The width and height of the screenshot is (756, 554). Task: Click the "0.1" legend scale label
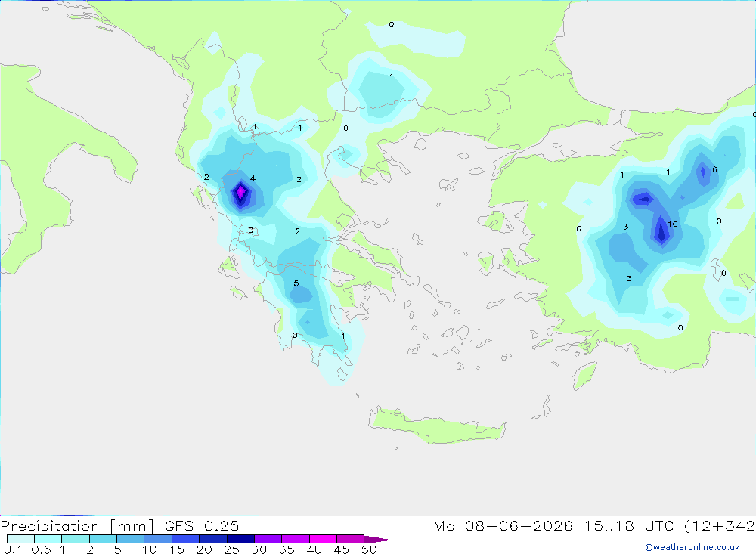(13, 549)
